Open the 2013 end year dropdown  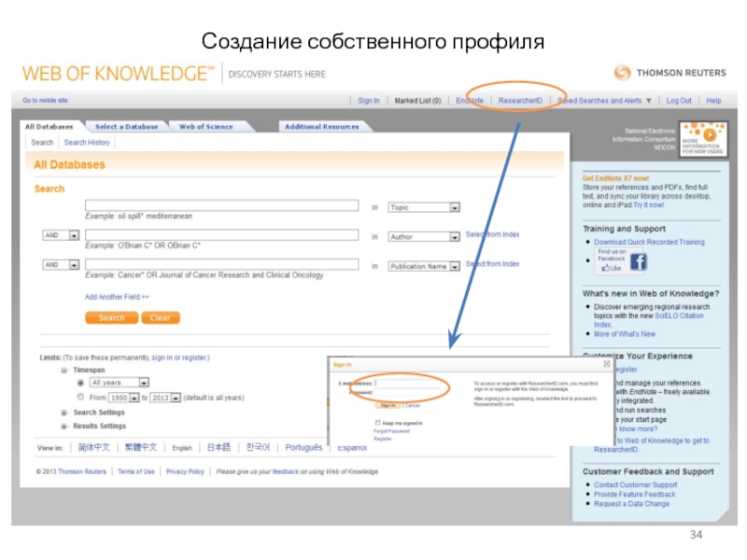[x=176, y=398]
